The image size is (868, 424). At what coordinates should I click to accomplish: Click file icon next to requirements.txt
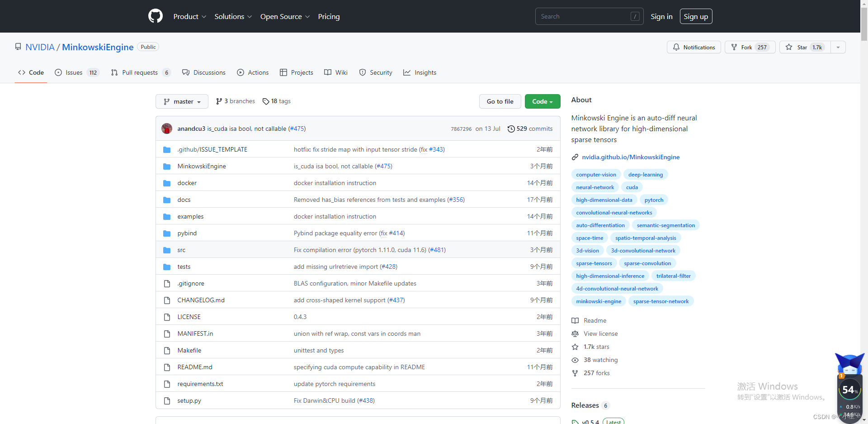pos(167,384)
